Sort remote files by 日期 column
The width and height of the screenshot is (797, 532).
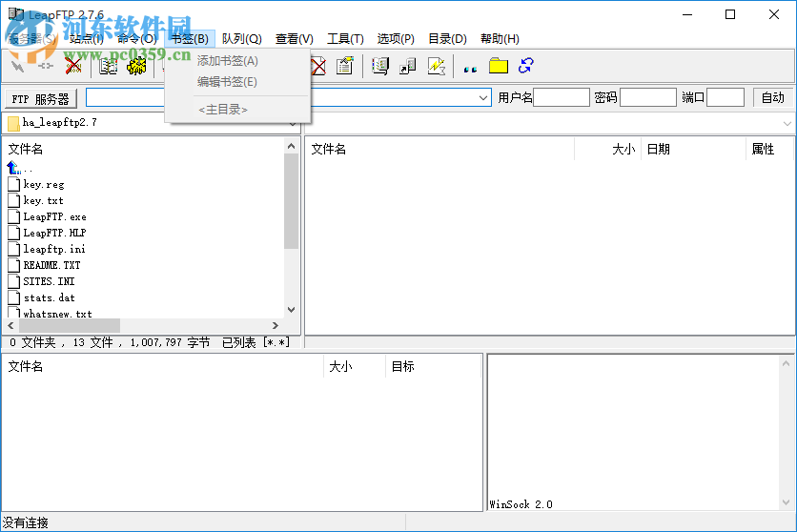point(693,149)
